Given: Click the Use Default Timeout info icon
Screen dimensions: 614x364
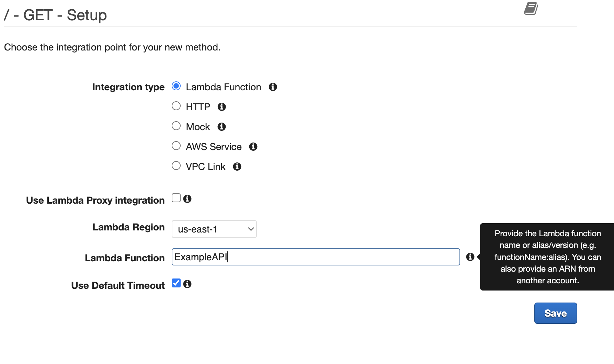Looking at the screenshot, I should tap(187, 284).
